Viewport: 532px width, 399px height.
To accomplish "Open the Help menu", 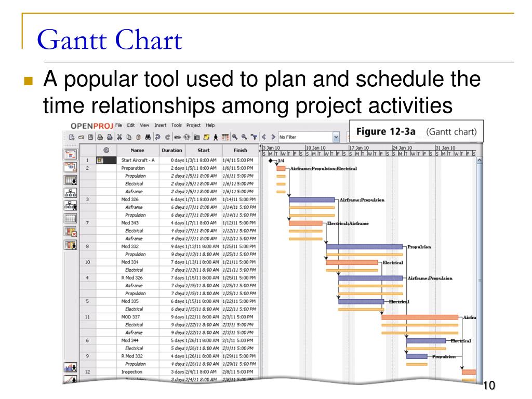I will pos(210,125).
